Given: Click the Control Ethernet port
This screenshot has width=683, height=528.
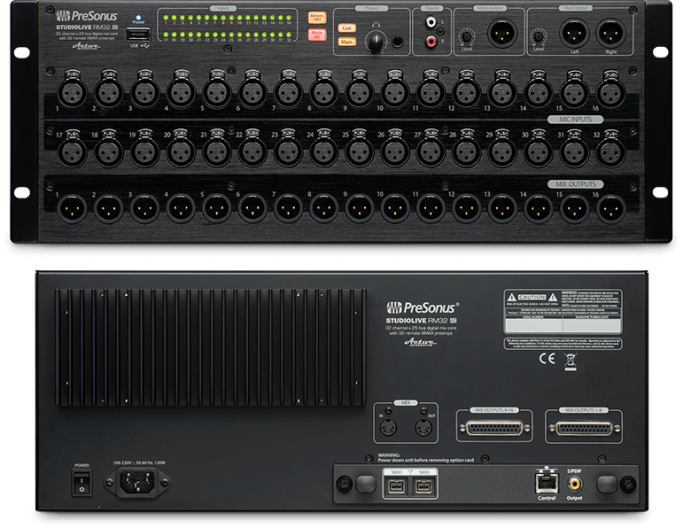Looking at the screenshot, I should 546,482.
